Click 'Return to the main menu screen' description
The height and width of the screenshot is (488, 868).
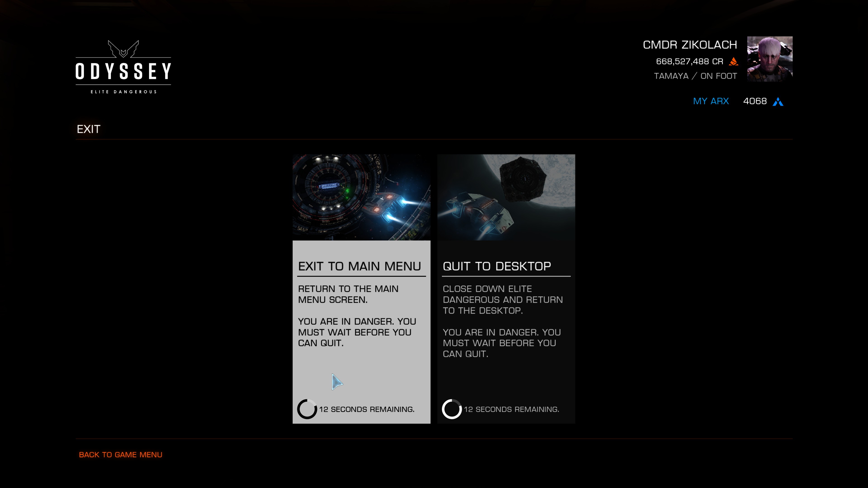[x=348, y=294]
